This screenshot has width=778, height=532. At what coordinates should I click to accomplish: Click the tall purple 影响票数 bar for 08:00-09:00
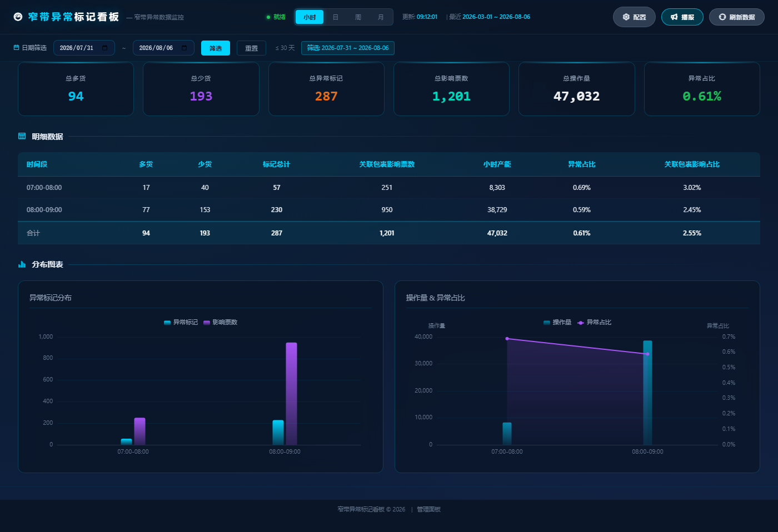(x=291, y=394)
